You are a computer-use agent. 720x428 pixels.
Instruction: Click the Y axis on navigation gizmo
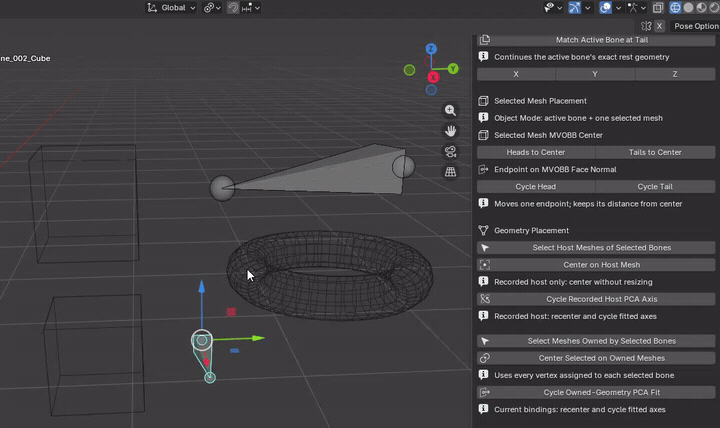pyautogui.click(x=453, y=68)
